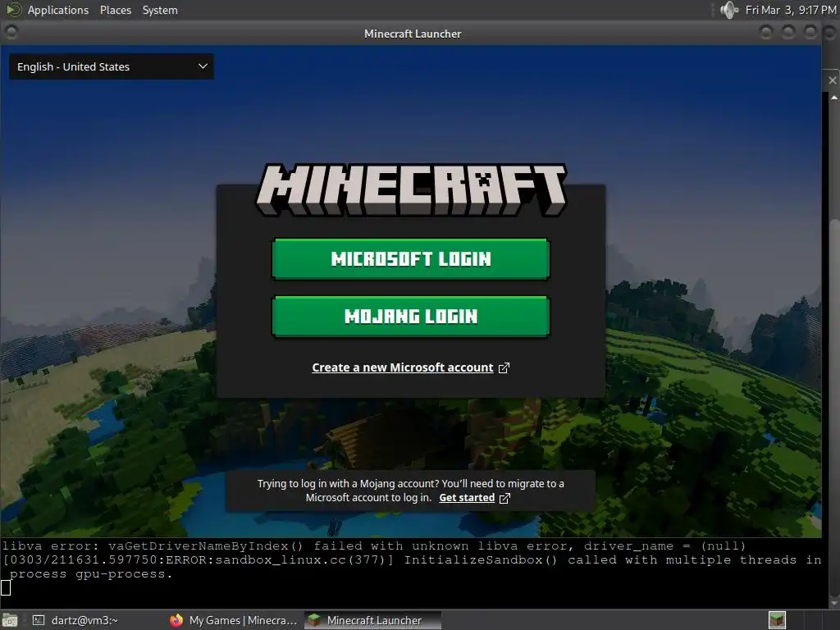Select Minecraft Launcher taskbar item

tap(373, 620)
